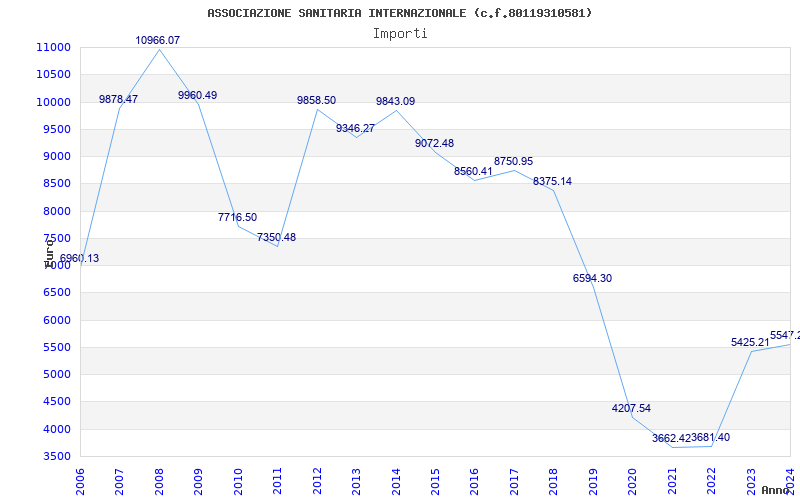Click the data label 9346.27
800x500 pixels.
(x=356, y=128)
